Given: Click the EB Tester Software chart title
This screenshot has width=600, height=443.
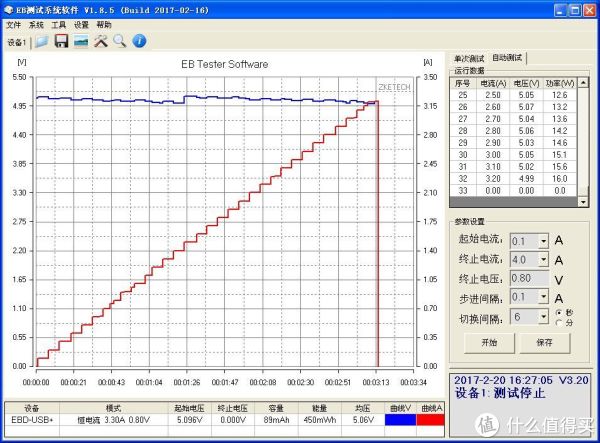Looking at the screenshot, I should pos(225,64).
